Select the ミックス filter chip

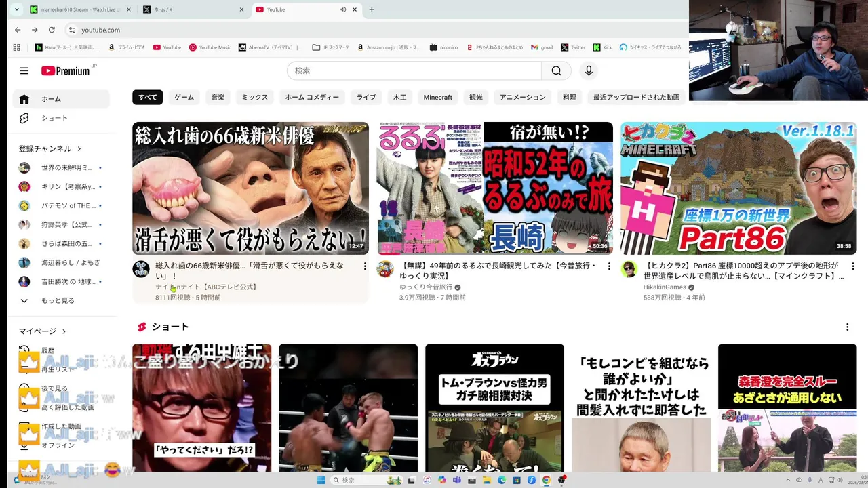255,97
